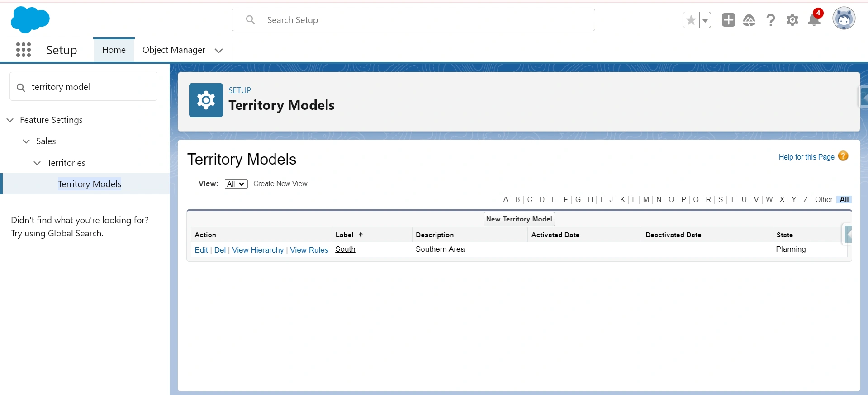Filter list by letter Z
868x395 pixels.
point(806,199)
